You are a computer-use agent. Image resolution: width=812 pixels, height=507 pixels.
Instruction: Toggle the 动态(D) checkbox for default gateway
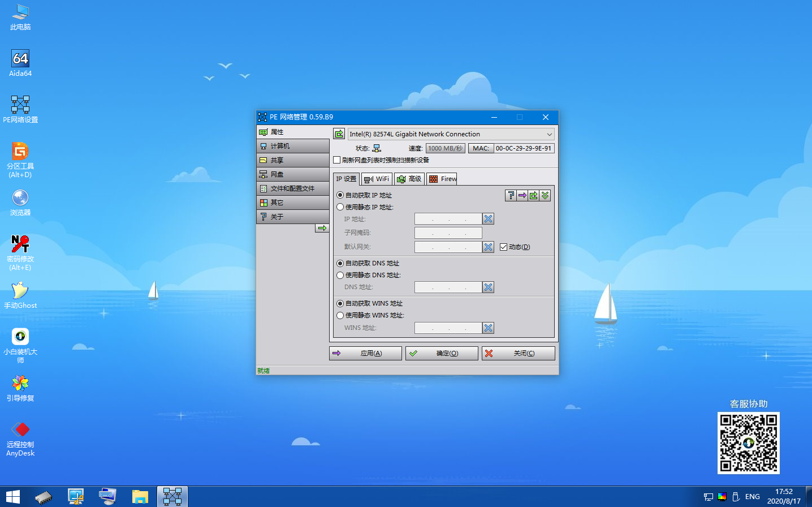[503, 247]
